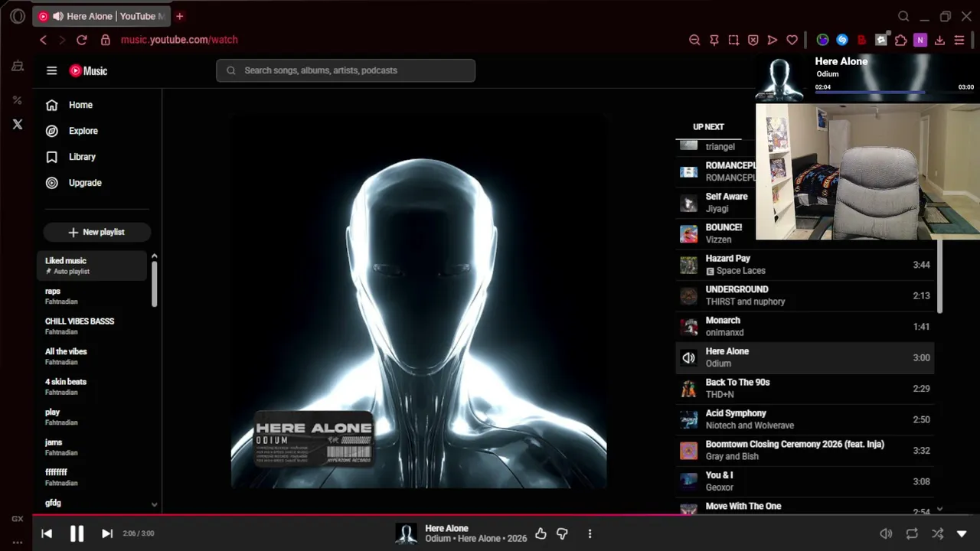Seek in the red song progress bar
This screenshot has height=551, width=980.
point(506,515)
